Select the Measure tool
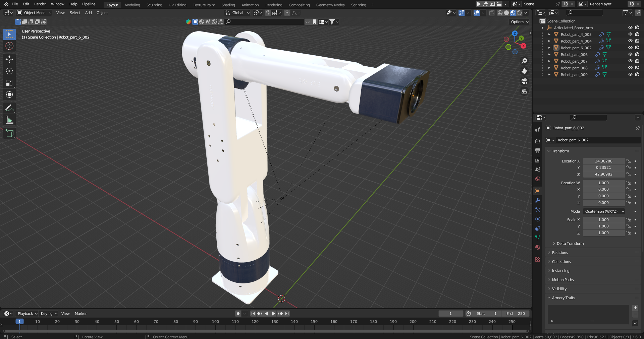 click(9, 120)
